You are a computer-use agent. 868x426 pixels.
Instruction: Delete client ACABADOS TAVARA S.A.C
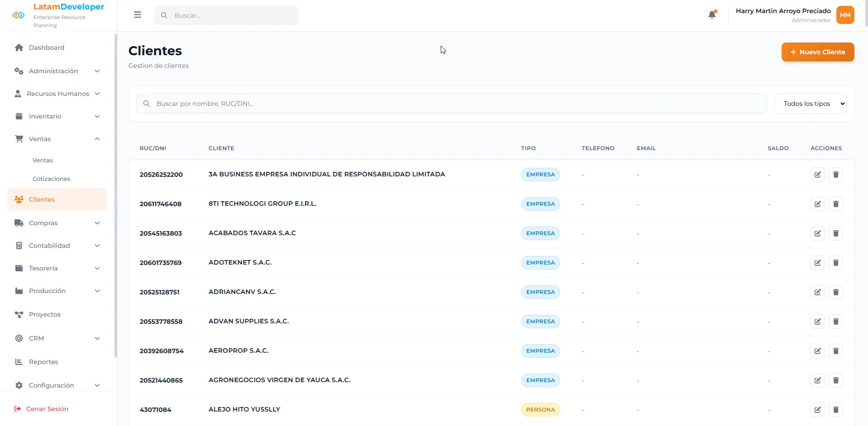(x=836, y=233)
